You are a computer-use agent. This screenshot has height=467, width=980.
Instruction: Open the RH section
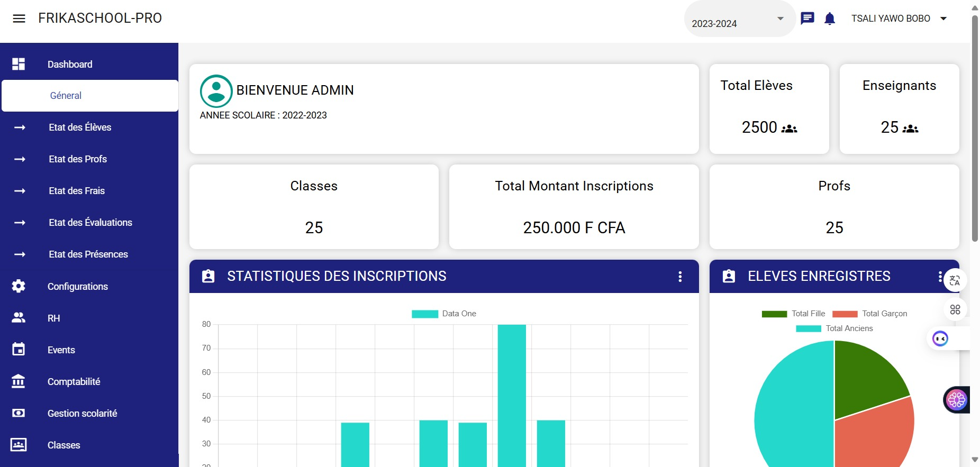tap(54, 318)
